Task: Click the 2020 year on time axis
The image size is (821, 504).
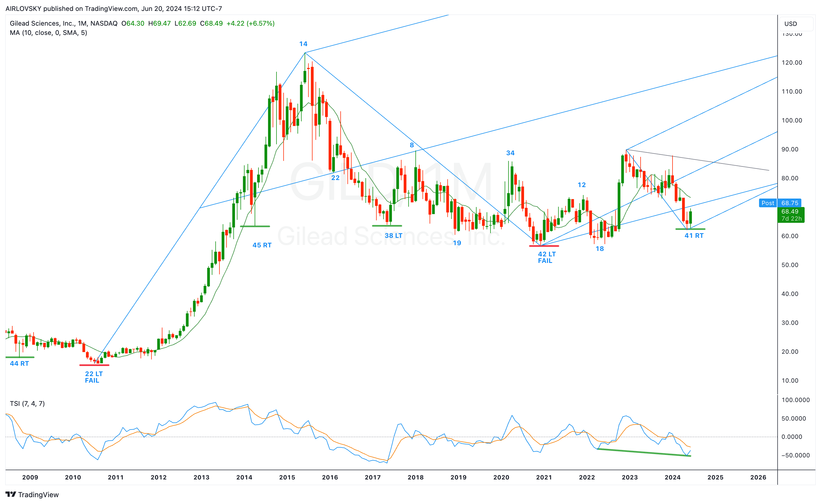Action: (501, 477)
